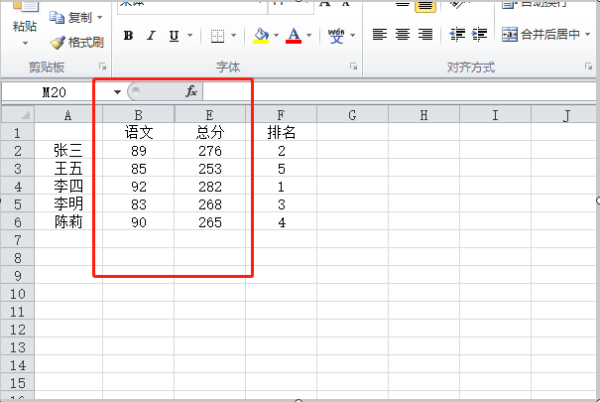Click the cell containing 排名

tap(281, 132)
